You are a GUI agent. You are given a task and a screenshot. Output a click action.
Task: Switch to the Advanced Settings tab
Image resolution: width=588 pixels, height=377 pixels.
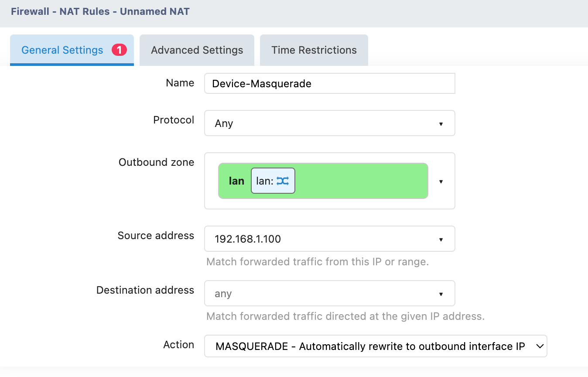point(197,50)
